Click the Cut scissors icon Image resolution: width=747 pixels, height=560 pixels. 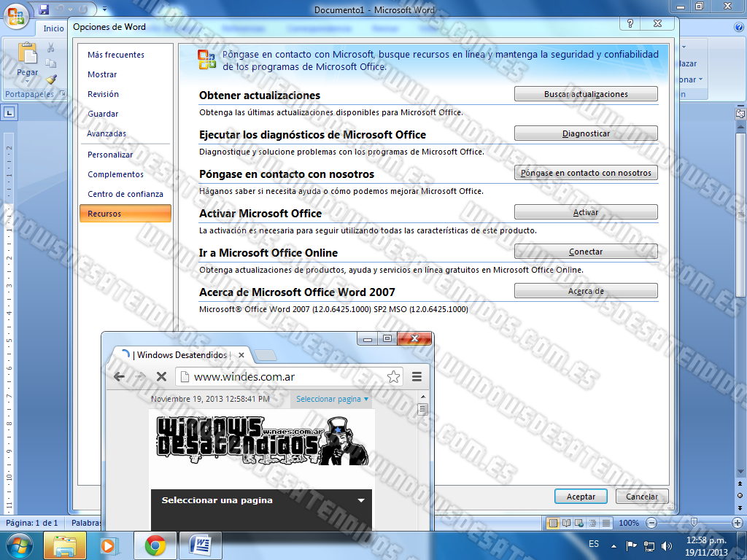(x=50, y=47)
